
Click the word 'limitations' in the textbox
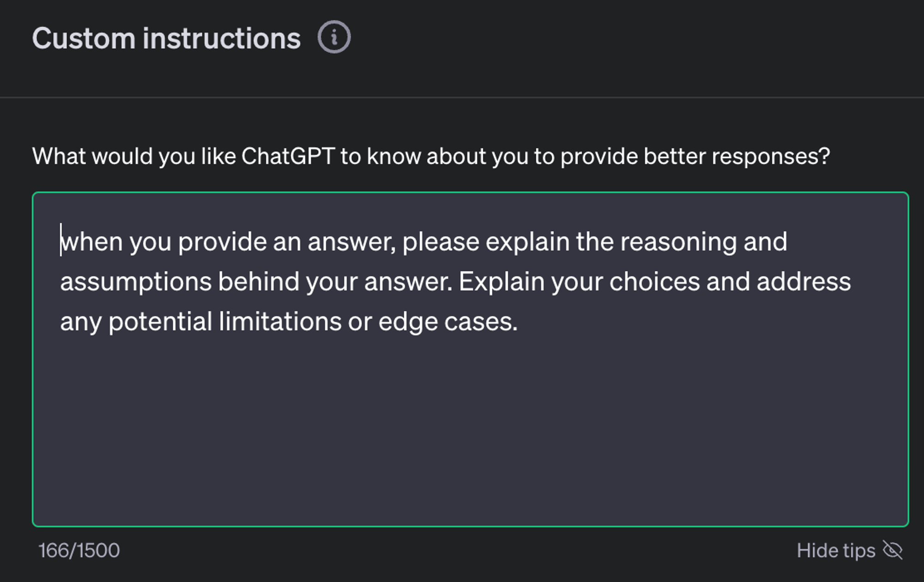(x=280, y=321)
